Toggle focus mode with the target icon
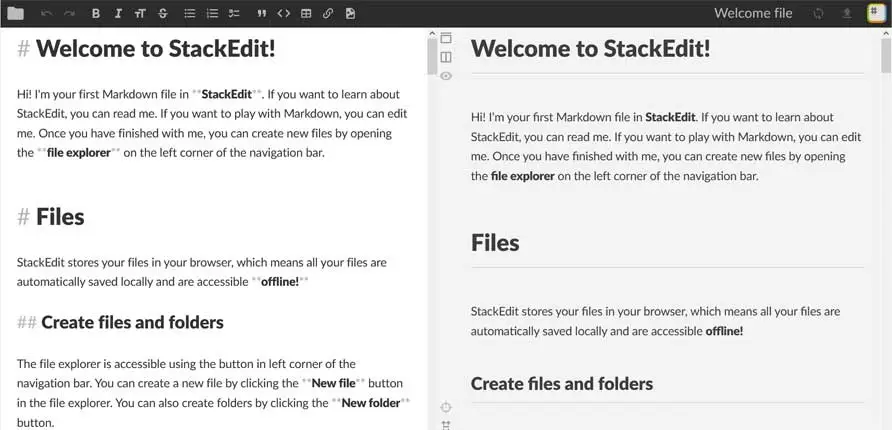This screenshot has height=430, width=892. tap(446, 407)
